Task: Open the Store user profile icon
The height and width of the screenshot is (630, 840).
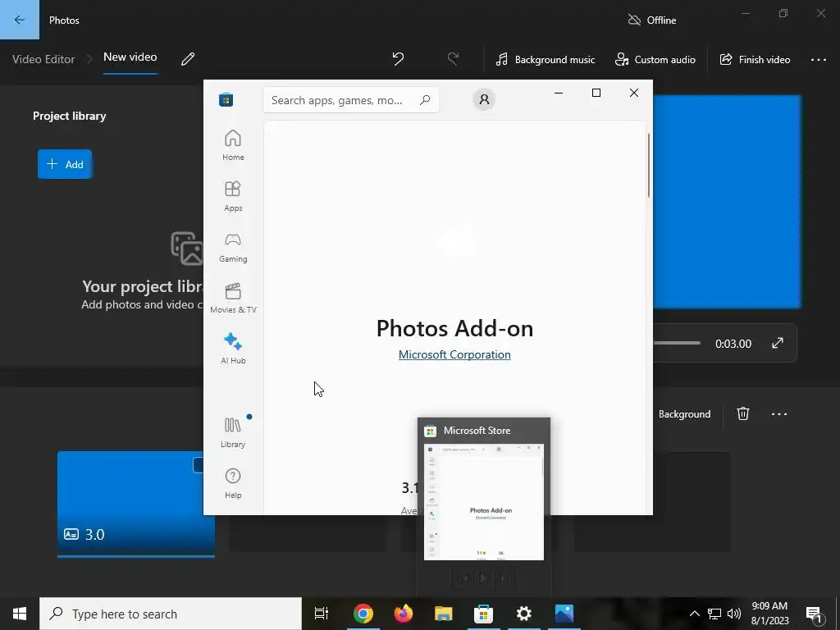Action: click(484, 99)
